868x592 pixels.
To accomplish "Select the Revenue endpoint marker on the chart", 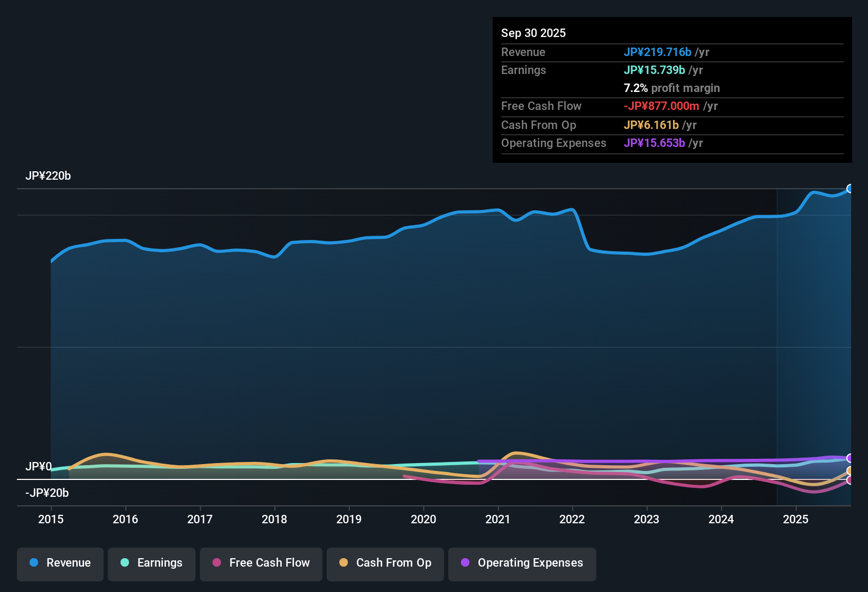I will [x=850, y=188].
